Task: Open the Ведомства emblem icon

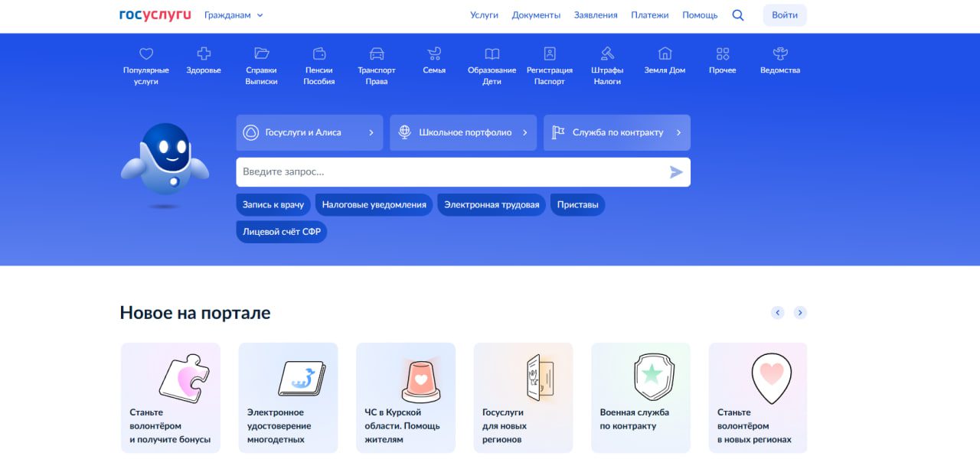Action: (x=780, y=54)
